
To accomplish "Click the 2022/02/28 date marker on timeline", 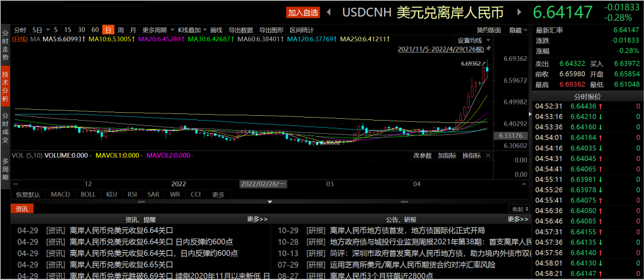I will [x=264, y=183].
